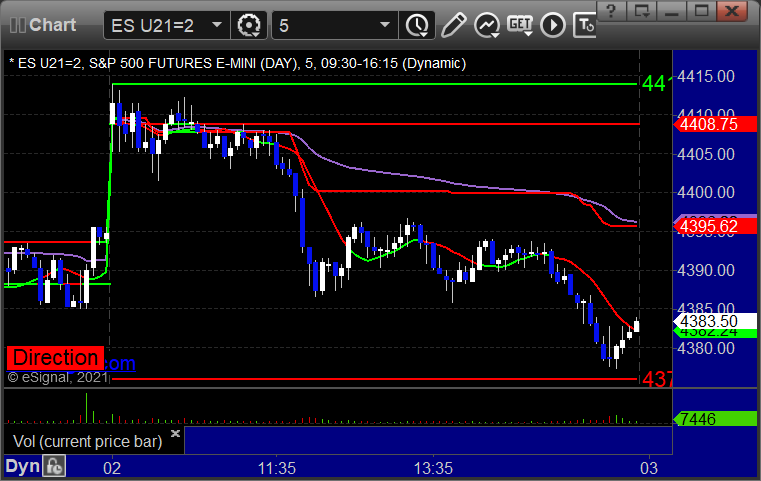Open the help question mark button
This screenshot has width=761, height=481.
pos(612,11)
